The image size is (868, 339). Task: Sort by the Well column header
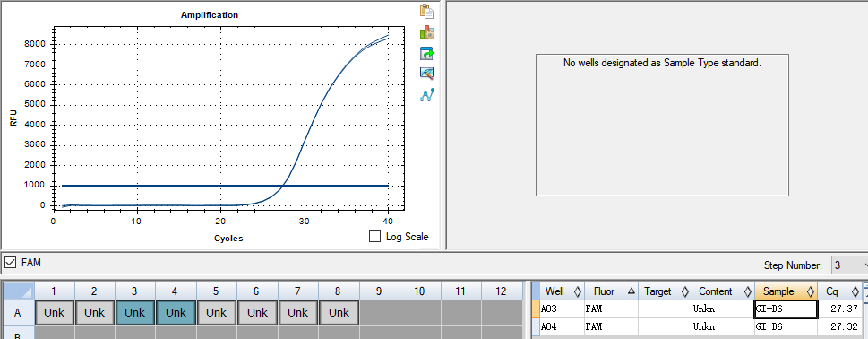pyautogui.click(x=562, y=291)
